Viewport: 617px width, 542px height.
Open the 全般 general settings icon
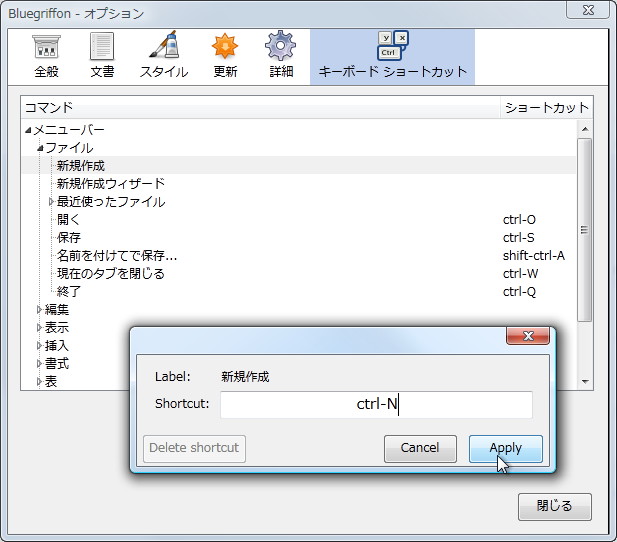click(x=46, y=56)
